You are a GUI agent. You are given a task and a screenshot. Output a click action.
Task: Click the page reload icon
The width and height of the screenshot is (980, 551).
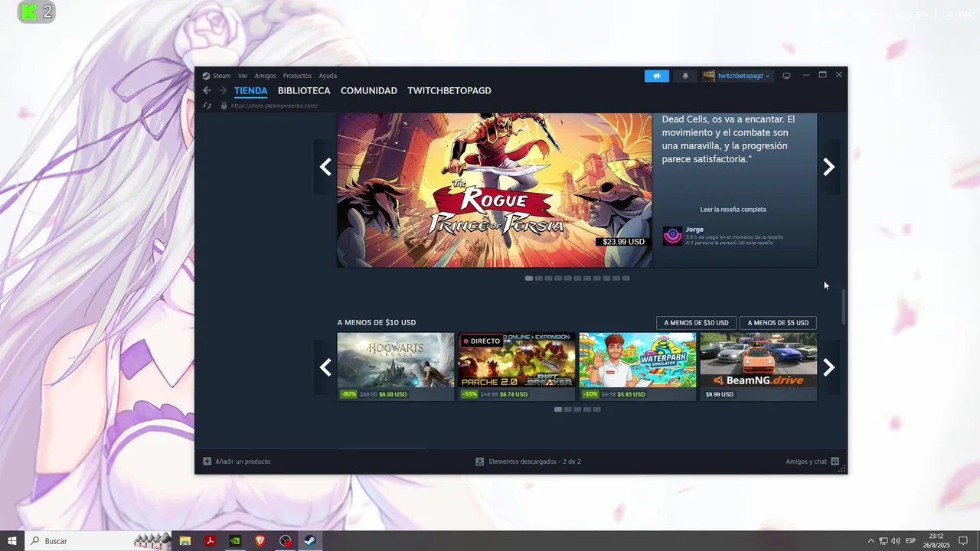pos(207,106)
